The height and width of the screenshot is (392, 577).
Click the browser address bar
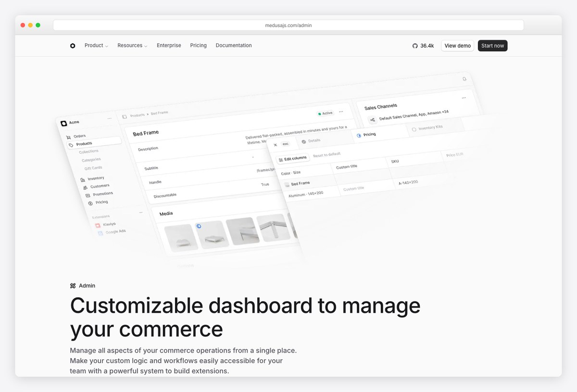coord(288,25)
